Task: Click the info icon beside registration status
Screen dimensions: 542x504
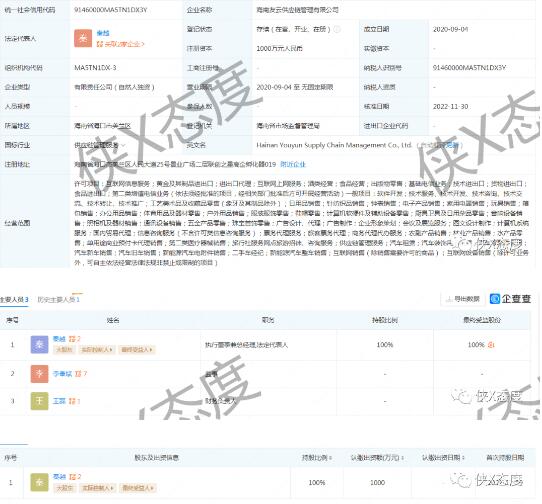Action: click(x=337, y=29)
